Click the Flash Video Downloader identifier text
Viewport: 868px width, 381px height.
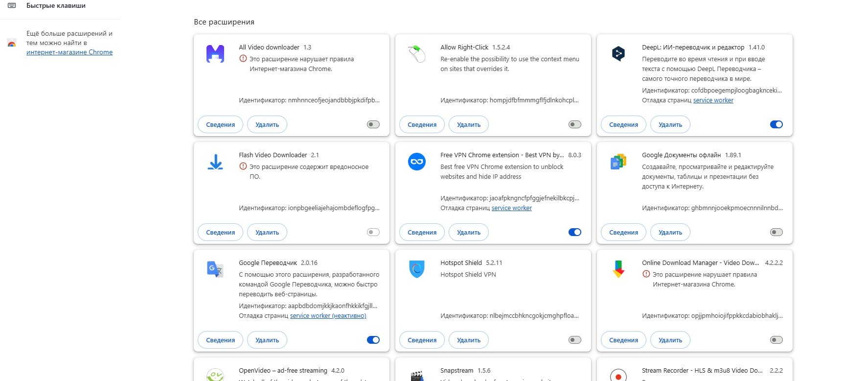pyautogui.click(x=309, y=208)
